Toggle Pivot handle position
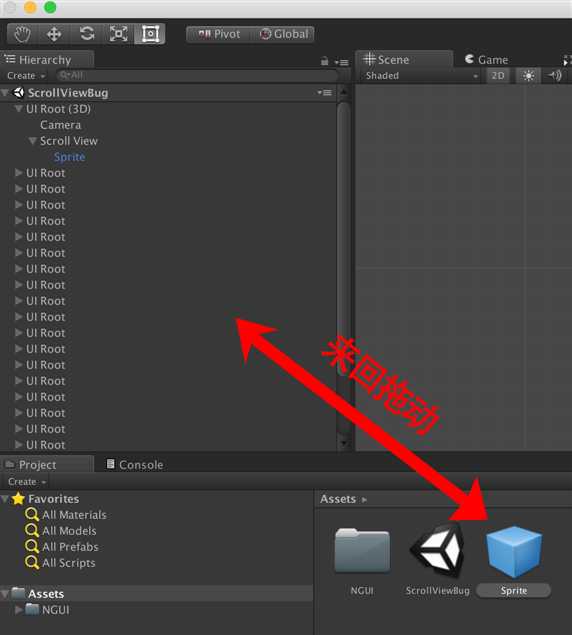Viewport: 572px width, 635px height. pos(219,34)
